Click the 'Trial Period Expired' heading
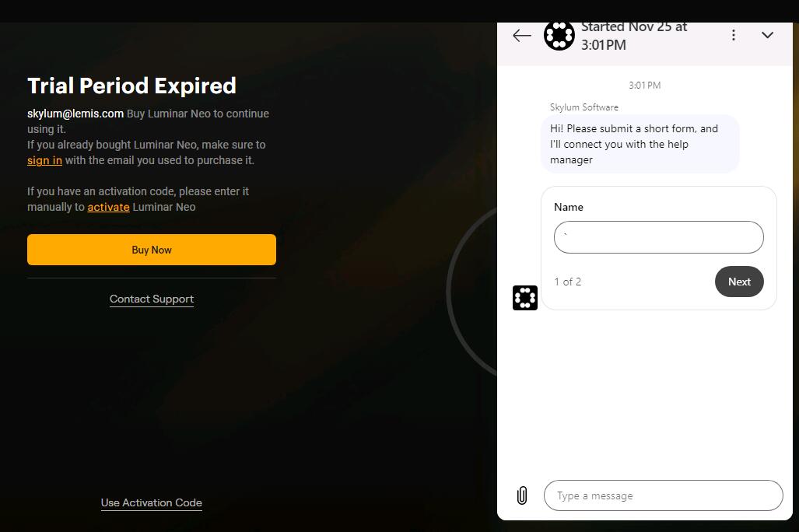Screen dimensions: 799x532 click(x=131, y=86)
